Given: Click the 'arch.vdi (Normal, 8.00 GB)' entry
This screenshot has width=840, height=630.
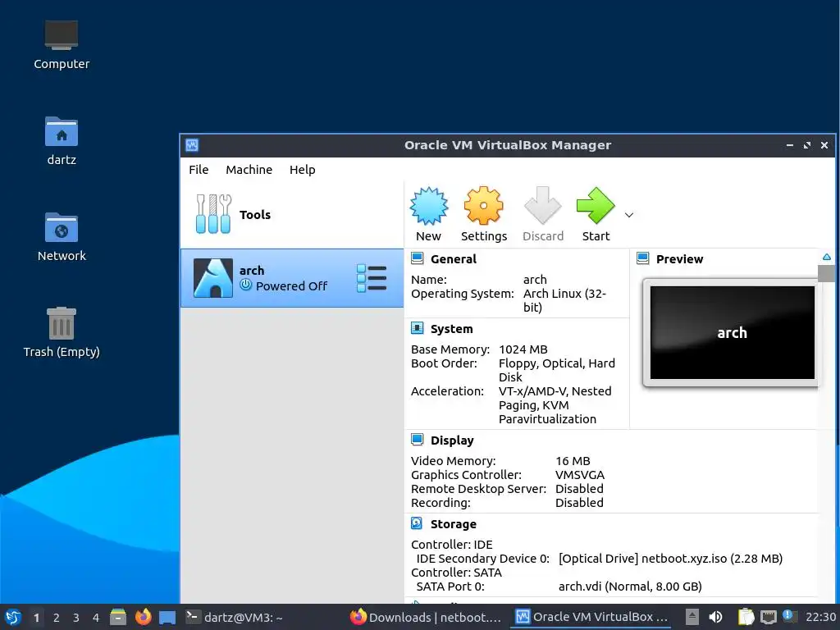Looking at the screenshot, I should pyautogui.click(x=630, y=586).
